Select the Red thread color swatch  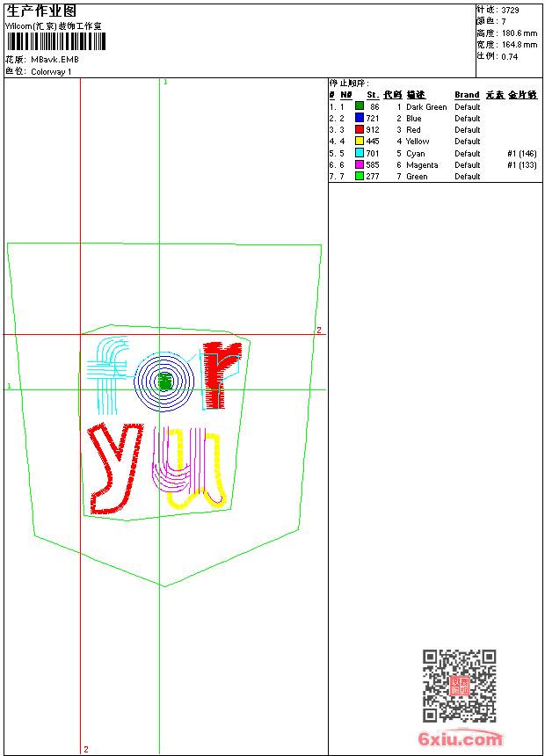(x=360, y=129)
